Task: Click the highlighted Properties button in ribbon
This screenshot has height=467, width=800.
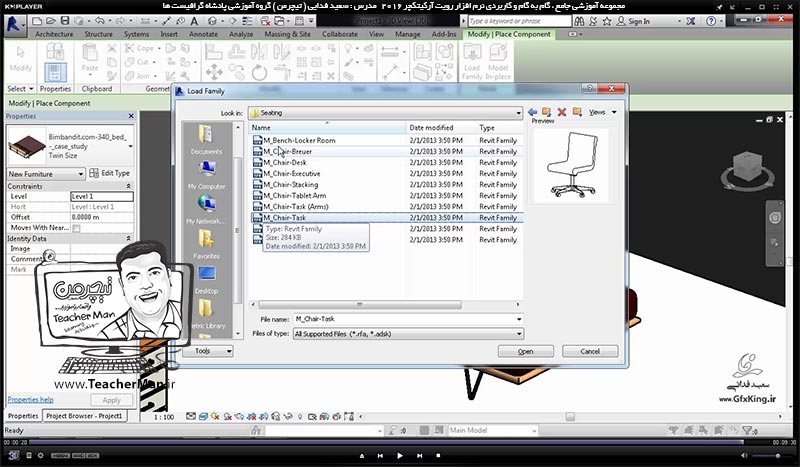Action: 55,72
